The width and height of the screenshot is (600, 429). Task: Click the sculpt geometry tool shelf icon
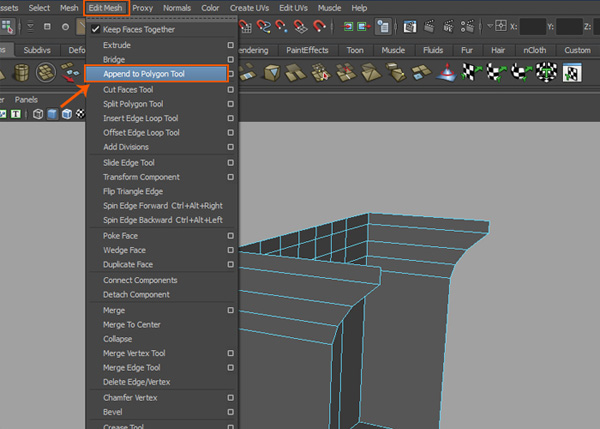coord(447,72)
